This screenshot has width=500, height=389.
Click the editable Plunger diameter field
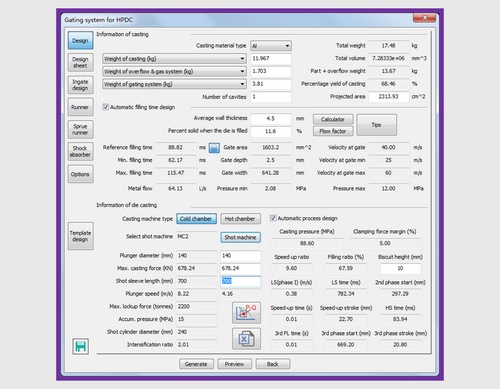coord(240,256)
